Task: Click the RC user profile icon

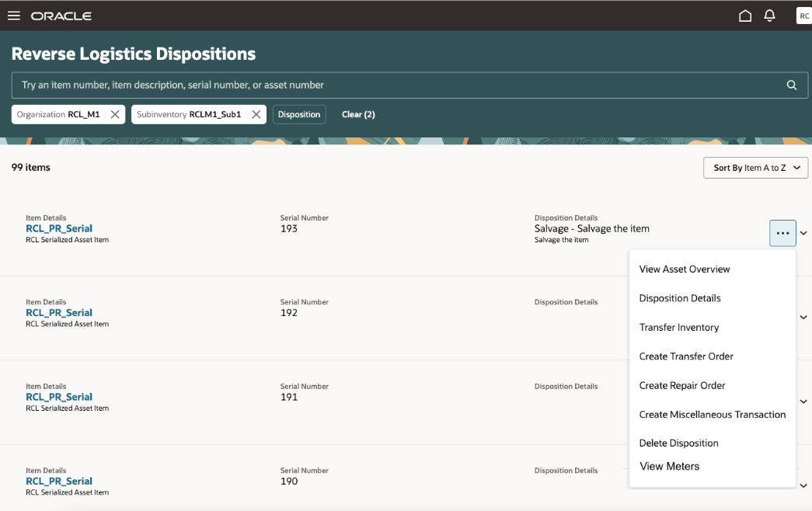Action: [x=803, y=15]
